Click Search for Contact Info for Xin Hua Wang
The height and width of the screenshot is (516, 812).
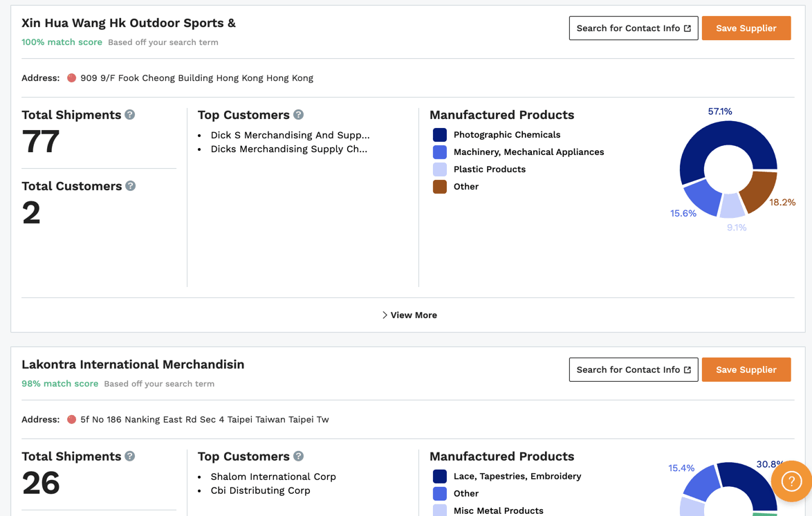pos(634,28)
